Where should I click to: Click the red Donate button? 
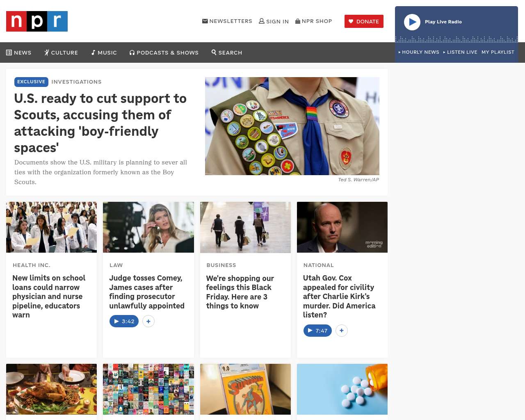pos(364,21)
